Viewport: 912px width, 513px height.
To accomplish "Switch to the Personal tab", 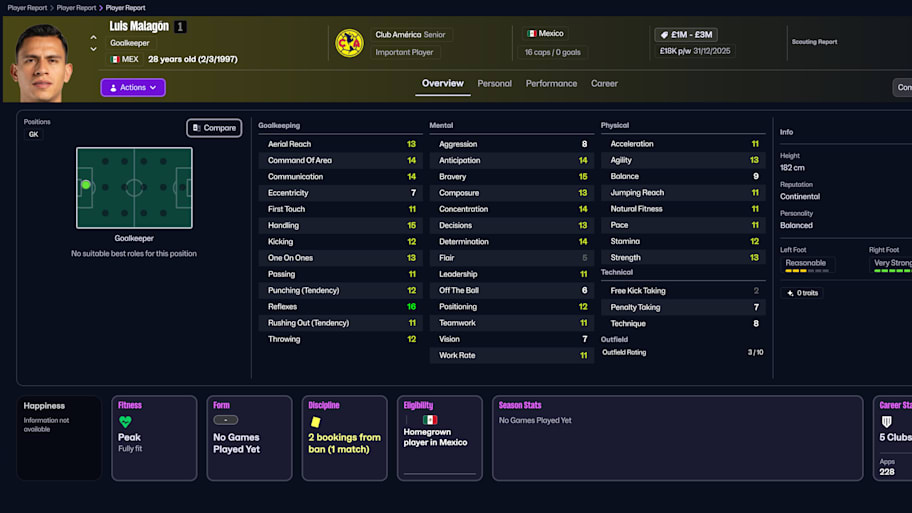I will 494,84.
